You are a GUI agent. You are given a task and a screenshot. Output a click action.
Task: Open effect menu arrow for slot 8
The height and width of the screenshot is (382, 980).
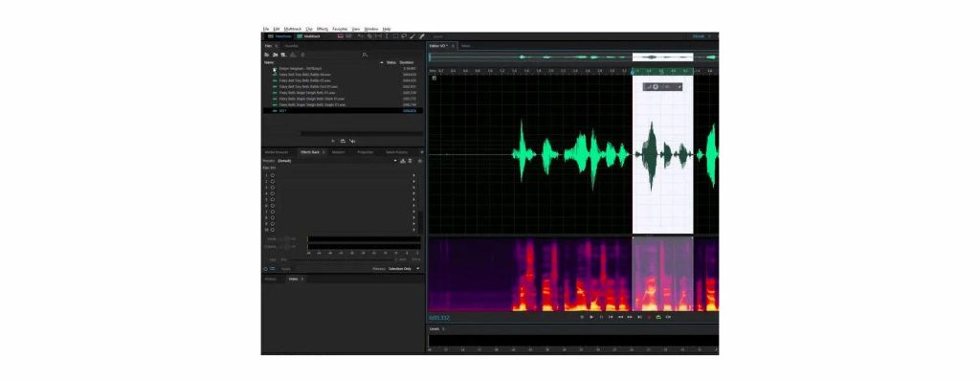413,217
